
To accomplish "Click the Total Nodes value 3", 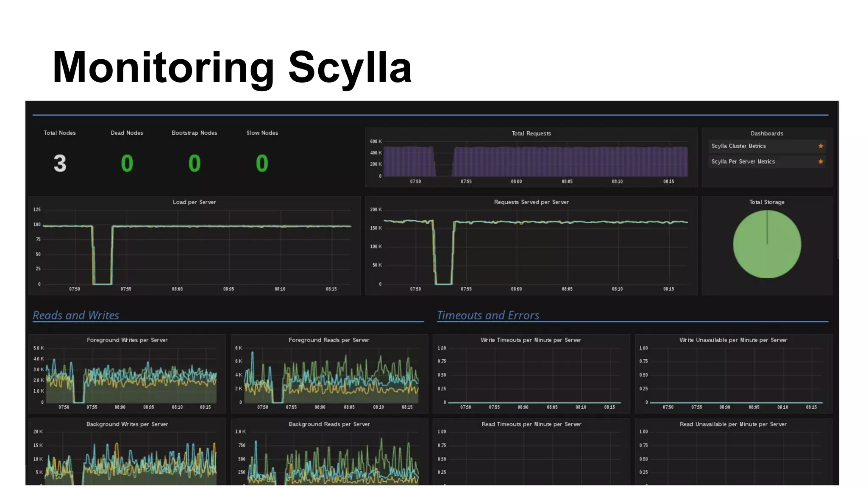I will click(60, 164).
